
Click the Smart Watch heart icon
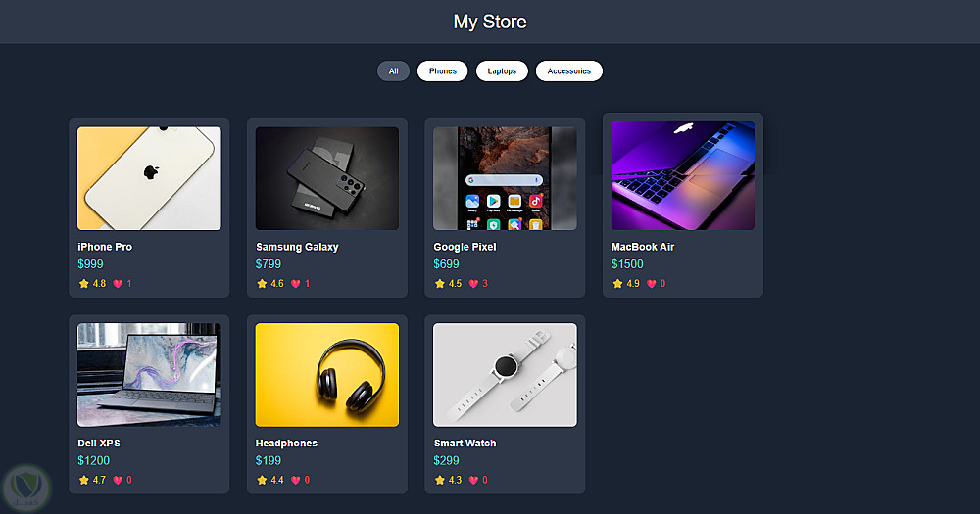pos(473,481)
